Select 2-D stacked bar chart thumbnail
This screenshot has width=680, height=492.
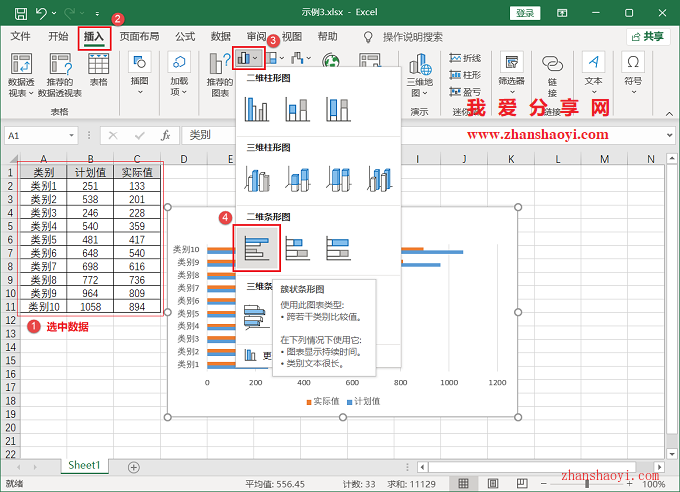(x=298, y=248)
